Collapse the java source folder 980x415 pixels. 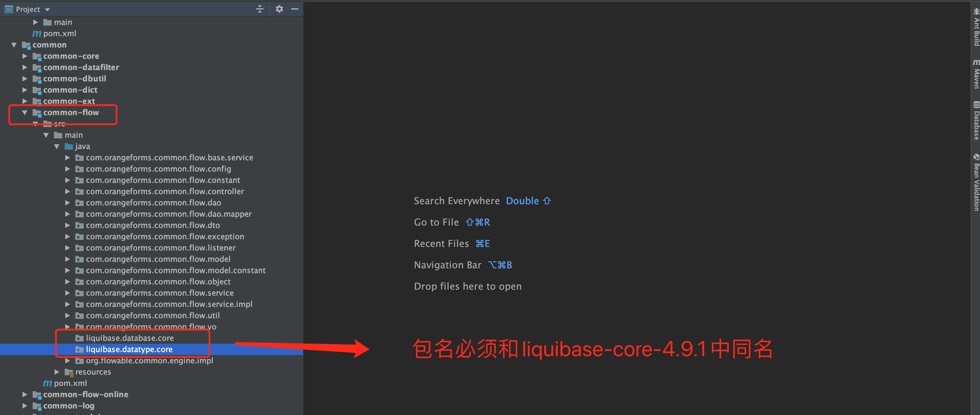57,146
